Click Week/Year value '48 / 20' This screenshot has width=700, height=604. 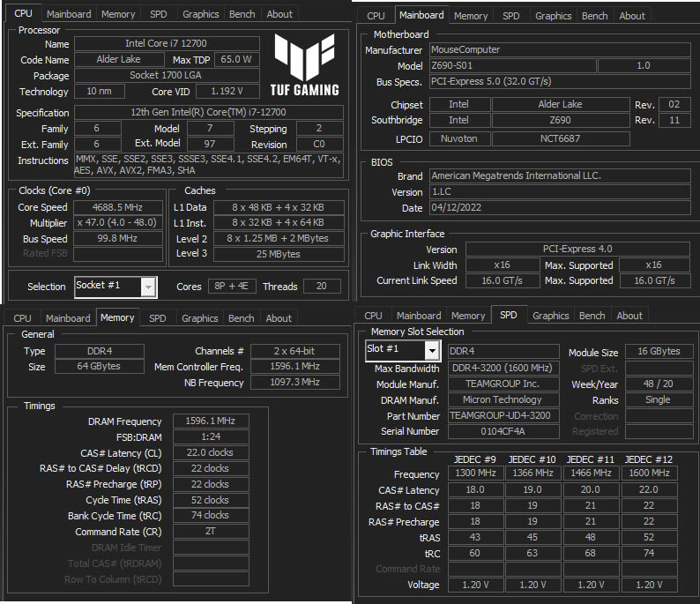tap(659, 384)
